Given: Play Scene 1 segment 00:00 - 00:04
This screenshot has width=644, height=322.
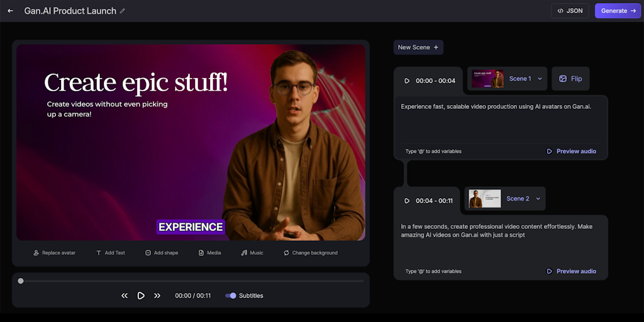Looking at the screenshot, I should click(x=407, y=81).
